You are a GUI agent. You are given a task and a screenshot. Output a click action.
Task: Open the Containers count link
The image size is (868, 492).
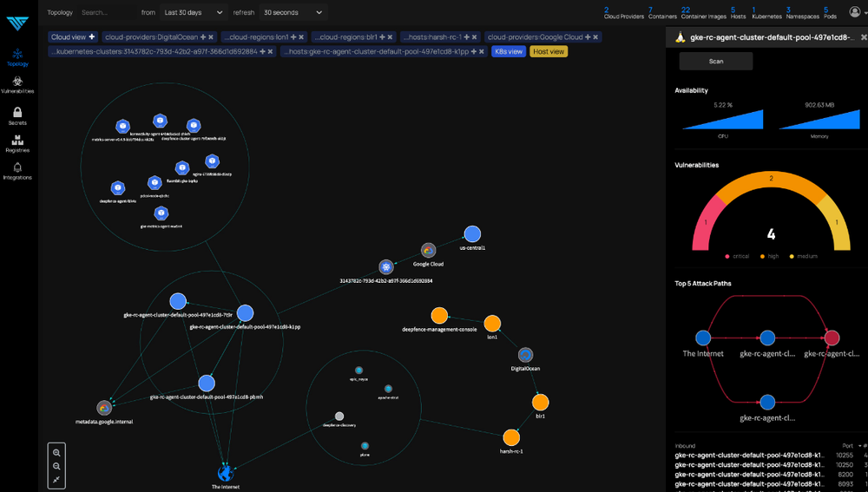point(662,13)
